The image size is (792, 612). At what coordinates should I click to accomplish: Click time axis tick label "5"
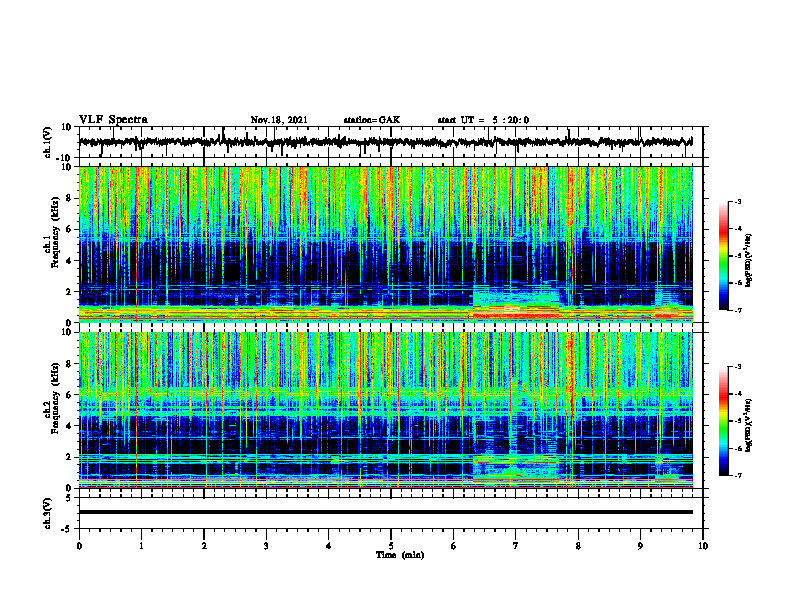(391, 546)
